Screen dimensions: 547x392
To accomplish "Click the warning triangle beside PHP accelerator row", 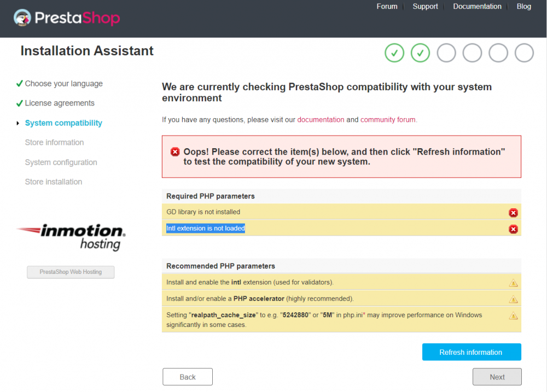I will click(513, 300).
